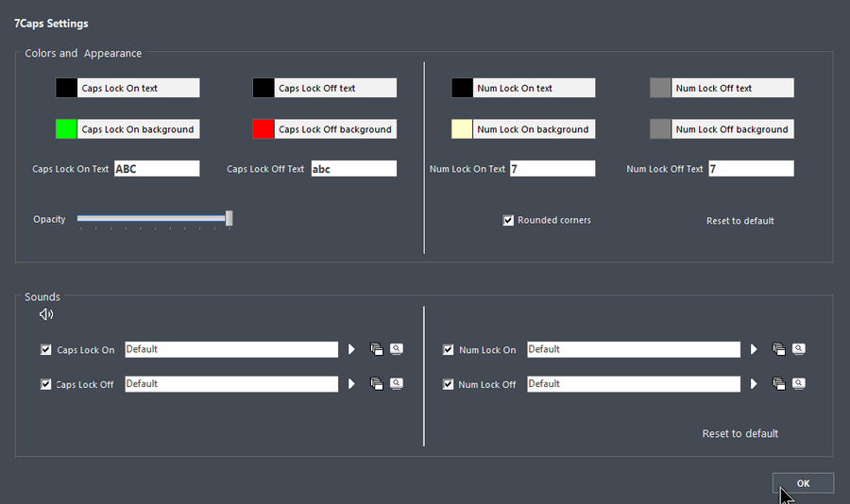The image size is (850, 504).
Task: Play the Num Lock Off sound
Action: [754, 384]
